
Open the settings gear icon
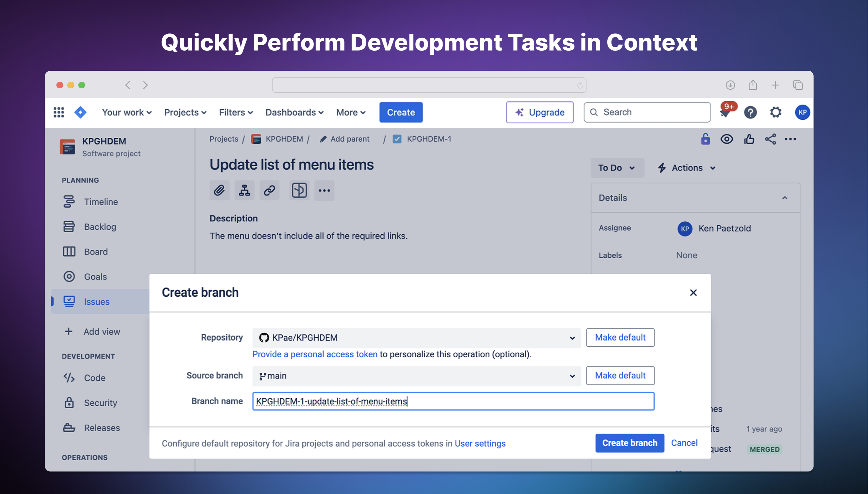776,112
